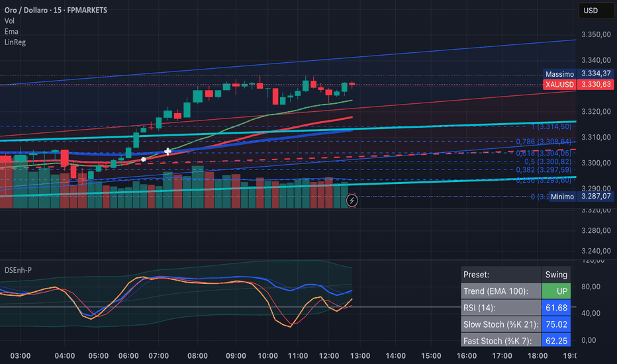Select the LinReg indicator label

point(15,42)
